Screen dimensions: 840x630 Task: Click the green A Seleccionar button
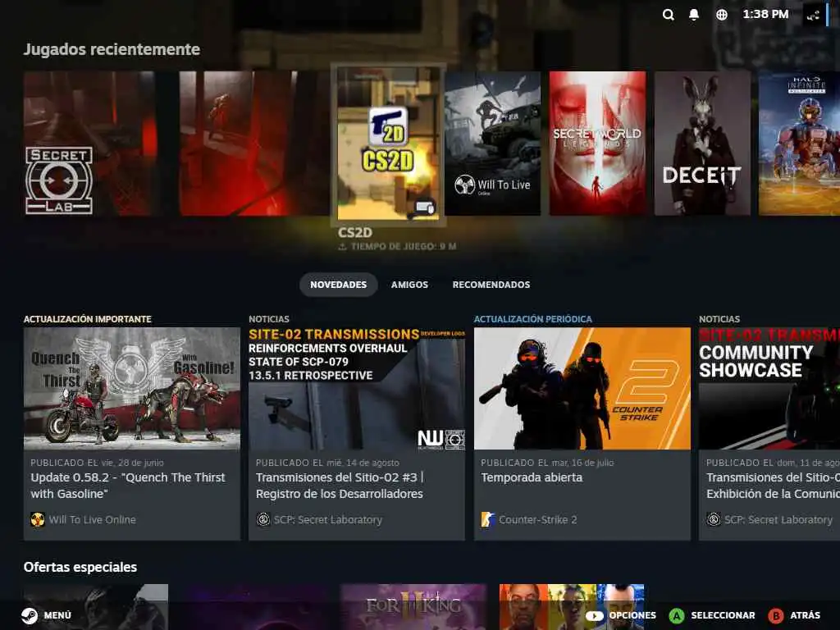(677, 615)
